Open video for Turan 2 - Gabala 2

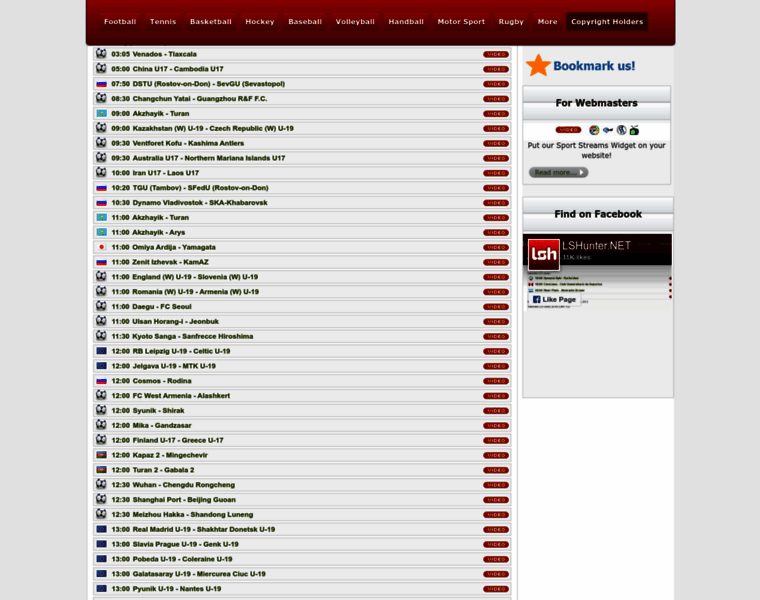tap(496, 470)
